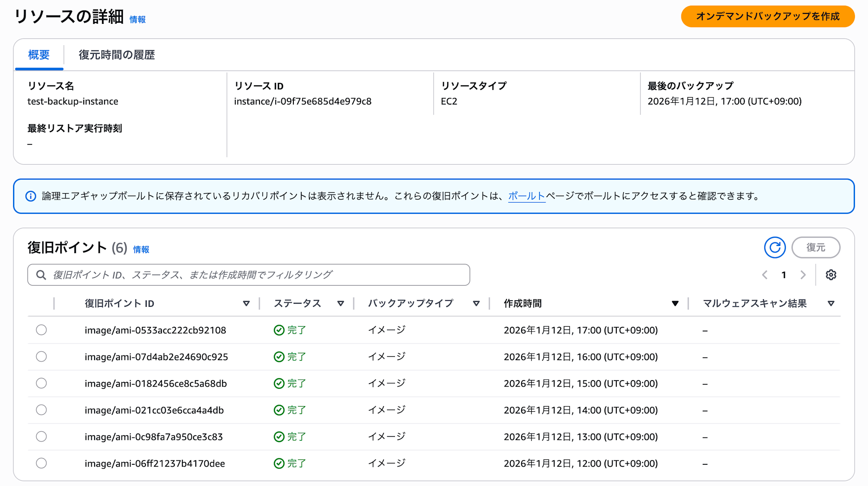Select the 概要 tab
The image size is (868, 486).
[39, 55]
